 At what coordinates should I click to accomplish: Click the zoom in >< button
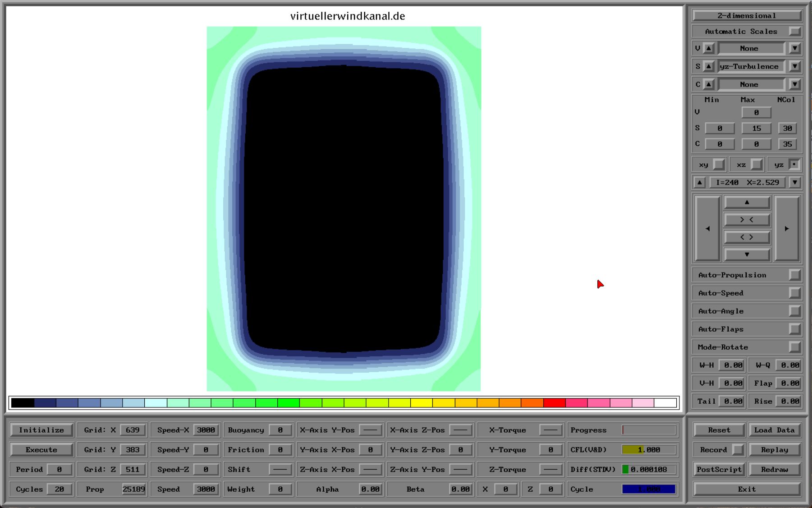[x=747, y=220]
